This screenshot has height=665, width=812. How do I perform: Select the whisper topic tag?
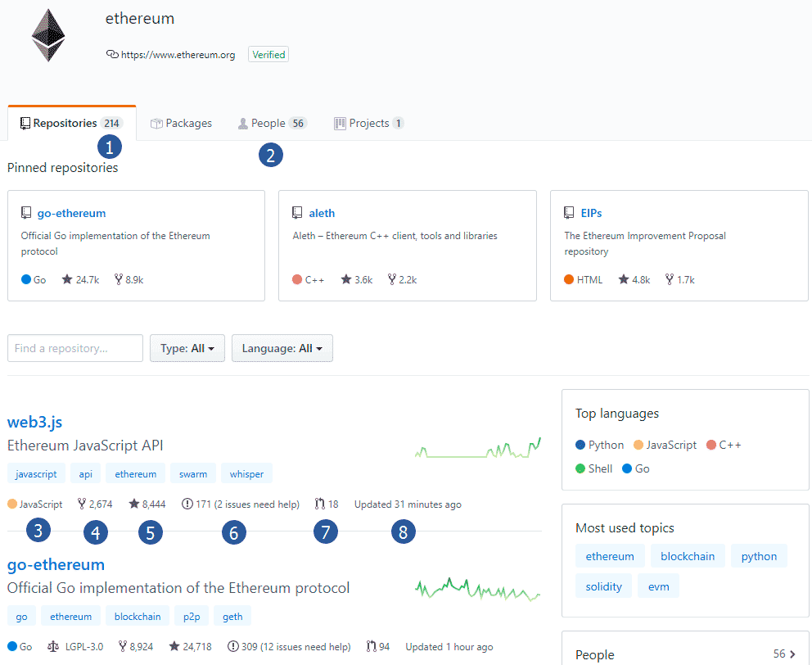click(x=246, y=473)
